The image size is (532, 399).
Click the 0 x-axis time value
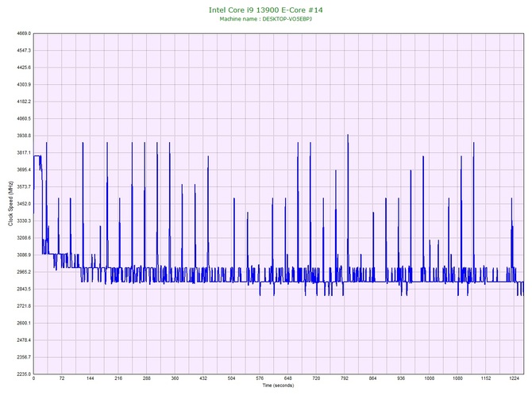pyautogui.click(x=33, y=378)
